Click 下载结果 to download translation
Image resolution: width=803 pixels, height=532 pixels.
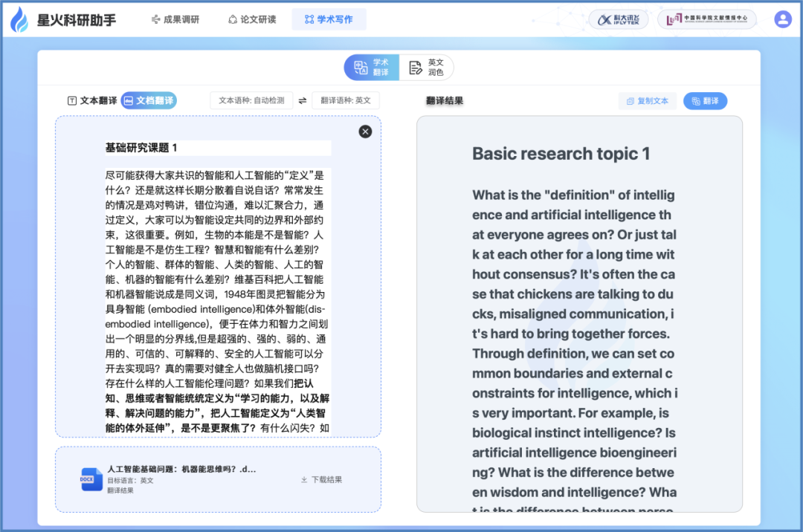[x=322, y=480]
